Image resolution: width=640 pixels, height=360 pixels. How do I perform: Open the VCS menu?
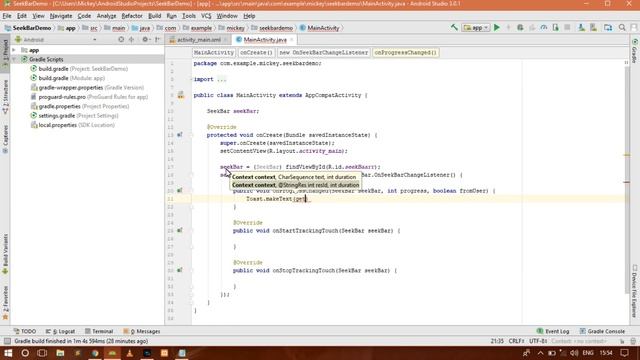pos(206,16)
